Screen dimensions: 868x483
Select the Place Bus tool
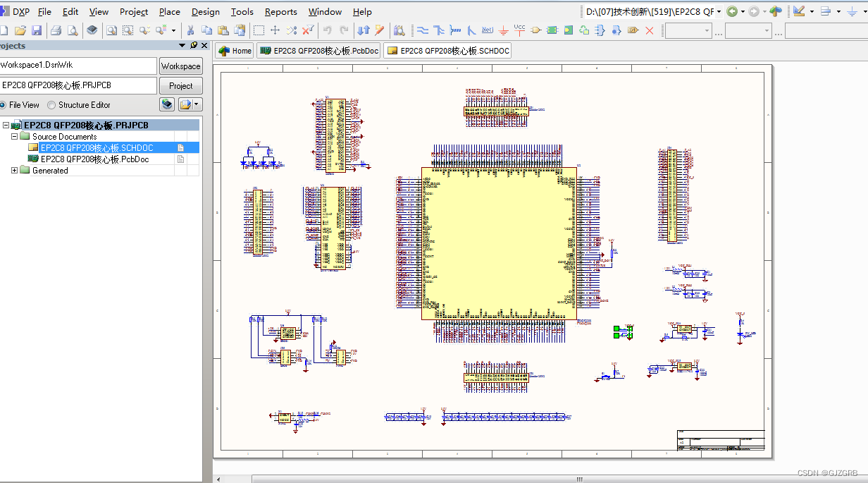click(439, 30)
